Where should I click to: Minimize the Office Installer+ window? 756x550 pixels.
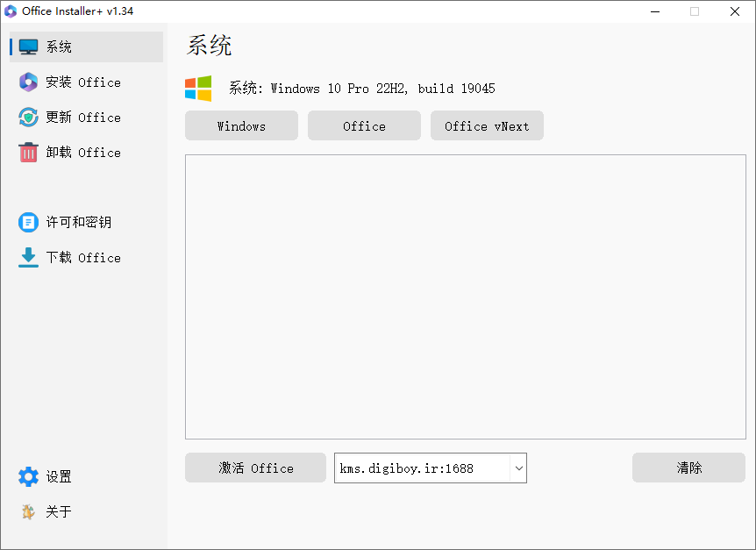coord(655,11)
